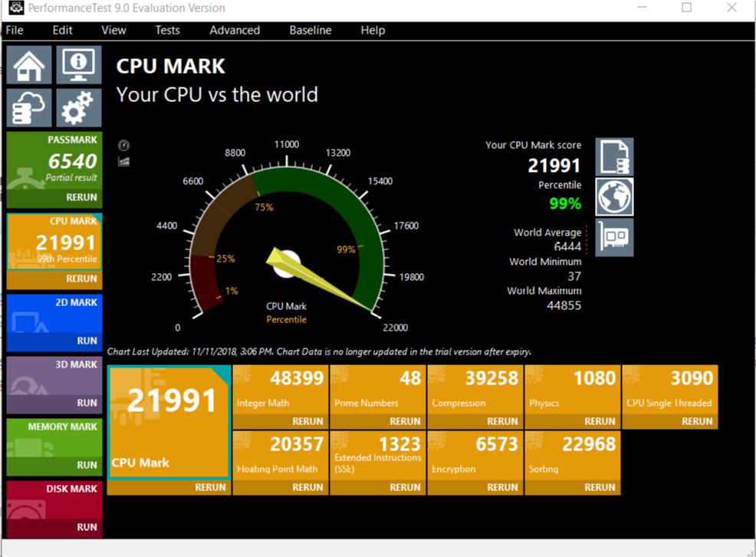Click the small gauge view icon
The image size is (756, 557).
[x=124, y=145]
